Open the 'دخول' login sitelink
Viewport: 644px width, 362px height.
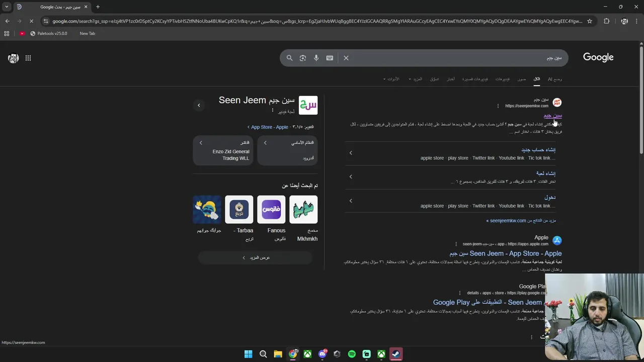click(550, 197)
